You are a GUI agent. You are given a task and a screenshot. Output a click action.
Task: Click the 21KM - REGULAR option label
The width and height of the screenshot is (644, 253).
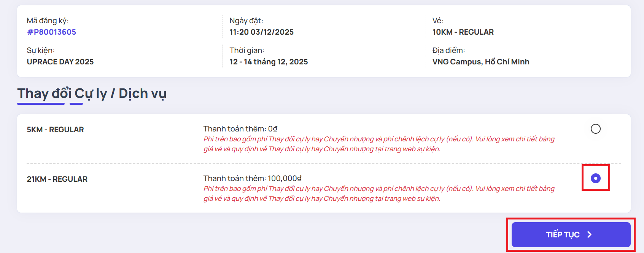(57, 179)
